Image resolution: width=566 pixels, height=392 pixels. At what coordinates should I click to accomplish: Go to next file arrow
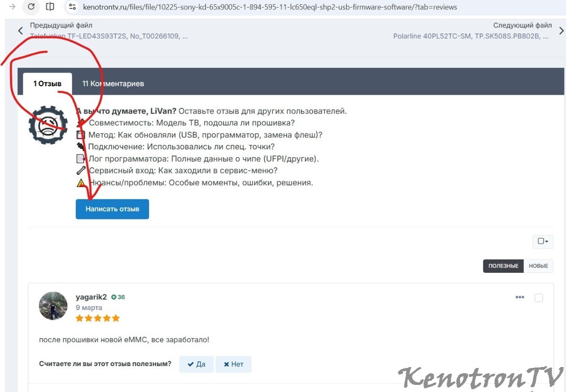[561, 31]
